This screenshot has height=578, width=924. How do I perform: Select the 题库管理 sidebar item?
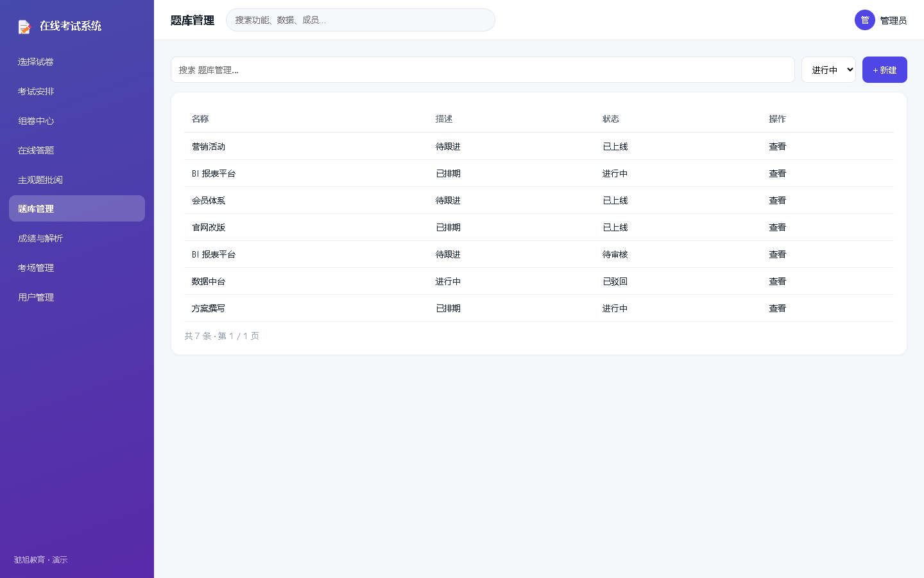click(x=77, y=209)
